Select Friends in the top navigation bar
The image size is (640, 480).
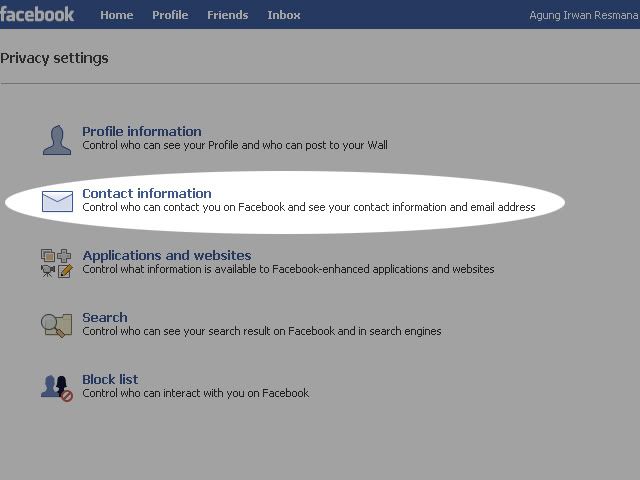227,15
